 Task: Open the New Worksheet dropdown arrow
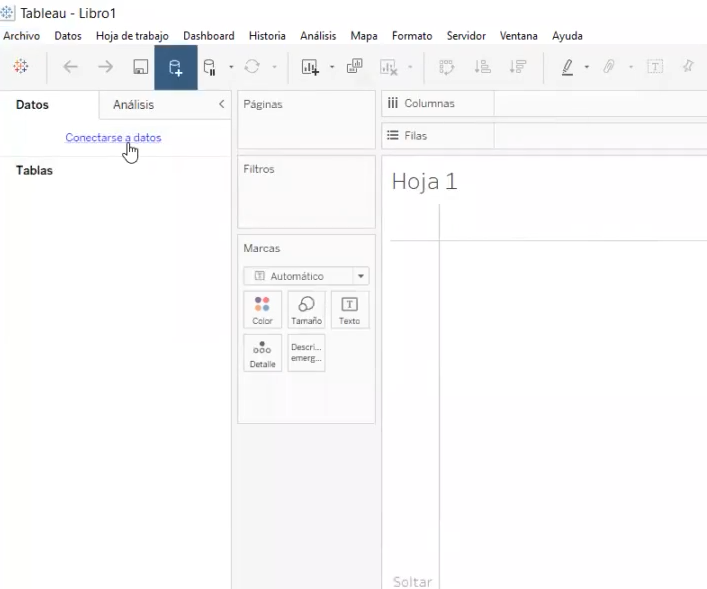[x=332, y=67]
